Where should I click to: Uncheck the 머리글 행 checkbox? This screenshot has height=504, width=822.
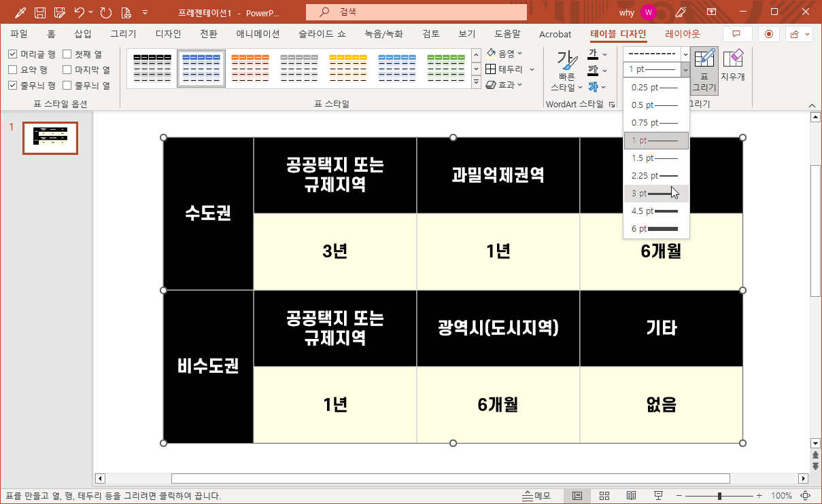[13, 54]
